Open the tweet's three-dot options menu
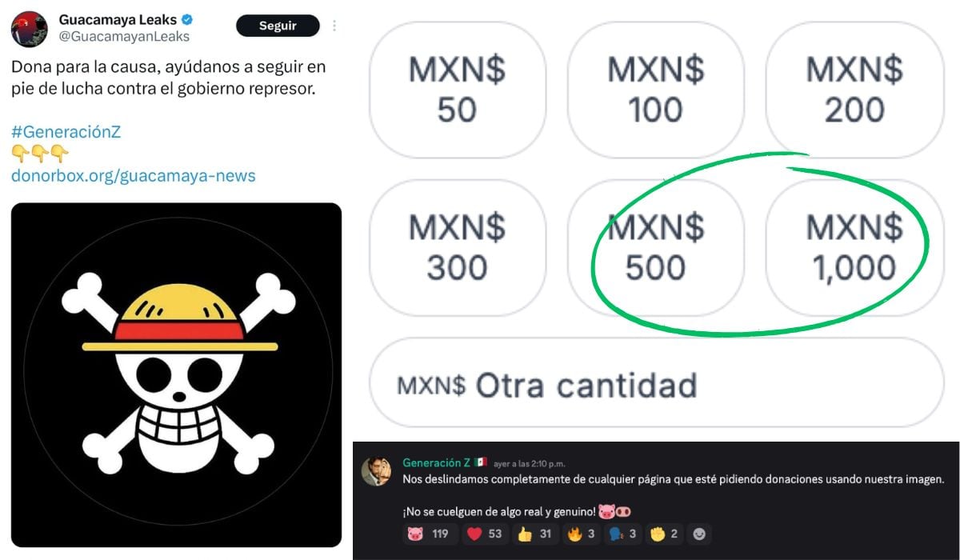The image size is (960, 560). click(x=334, y=26)
